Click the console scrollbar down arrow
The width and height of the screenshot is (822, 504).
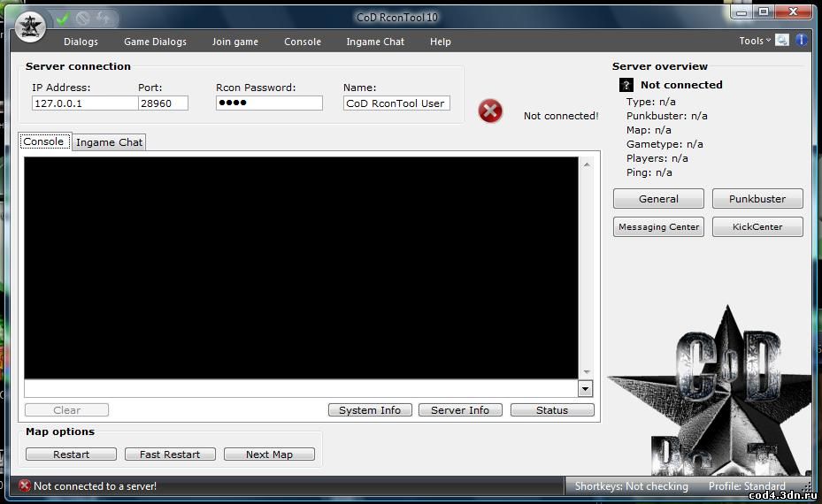586,372
